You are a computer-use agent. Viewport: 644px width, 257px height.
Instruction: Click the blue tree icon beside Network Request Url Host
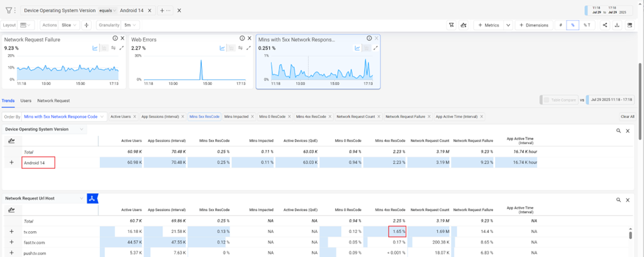(x=92, y=198)
